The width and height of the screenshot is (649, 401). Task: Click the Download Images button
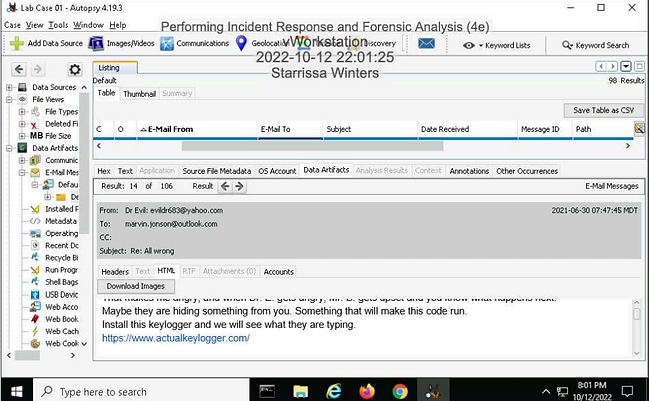[136, 286]
